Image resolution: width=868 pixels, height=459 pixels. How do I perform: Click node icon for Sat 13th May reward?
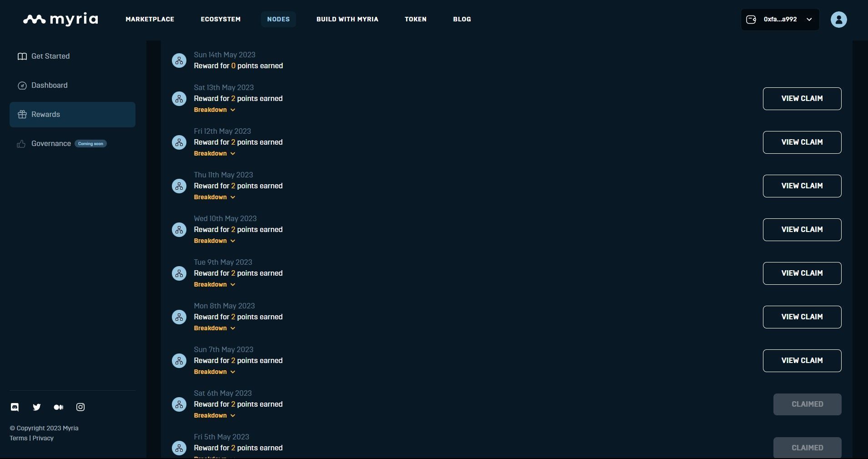click(x=179, y=99)
